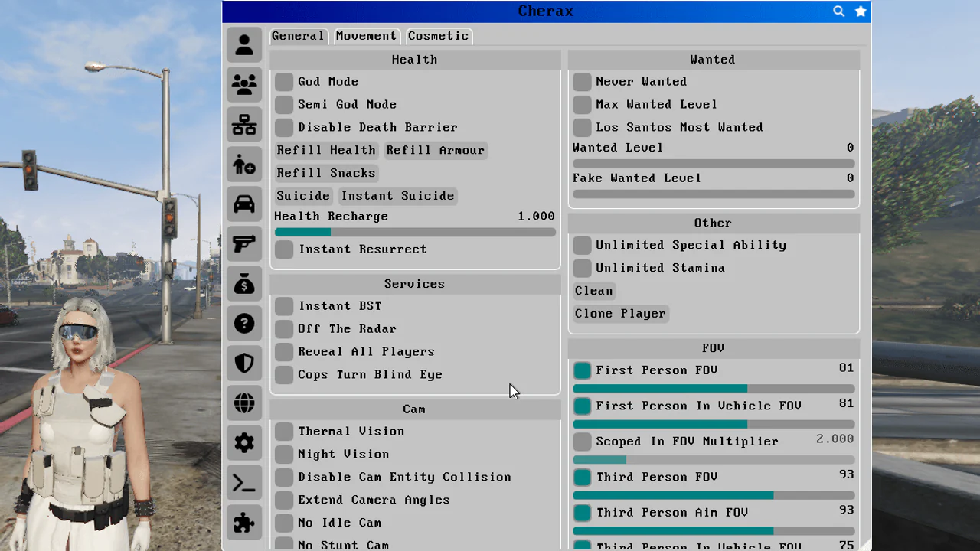
Task: Open the puzzle piece Plugins sidebar icon
Action: point(244,523)
